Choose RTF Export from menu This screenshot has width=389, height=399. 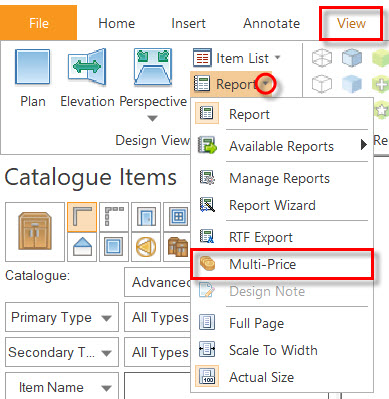(282, 237)
